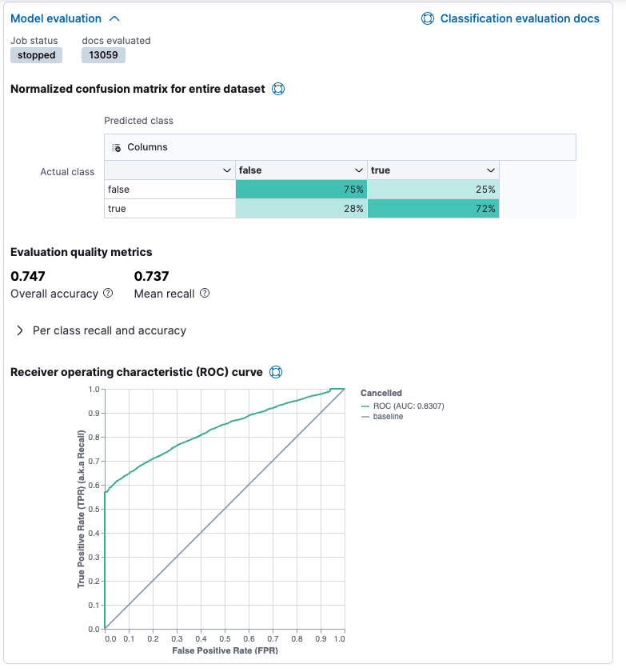Toggle the Cancelled legend group heading
Viewport: 626px width, 672px height.
pos(381,392)
